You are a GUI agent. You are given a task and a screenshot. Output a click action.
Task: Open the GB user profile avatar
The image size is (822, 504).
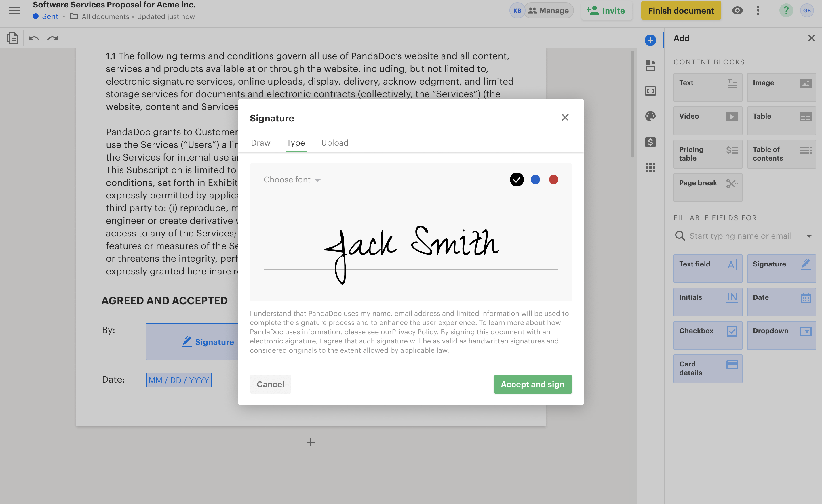[x=807, y=11]
